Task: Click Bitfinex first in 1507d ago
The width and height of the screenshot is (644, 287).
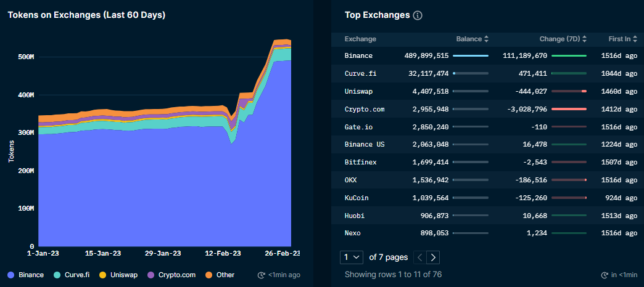Action: point(619,163)
